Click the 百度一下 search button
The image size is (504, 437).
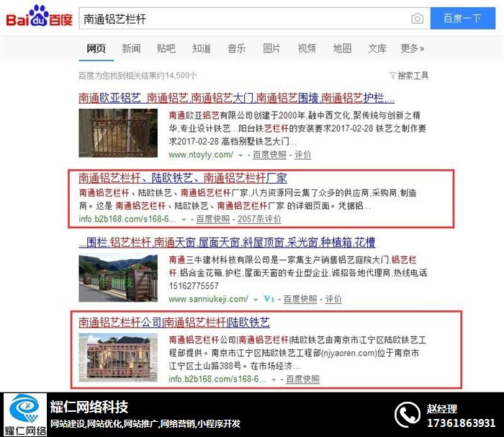click(462, 18)
